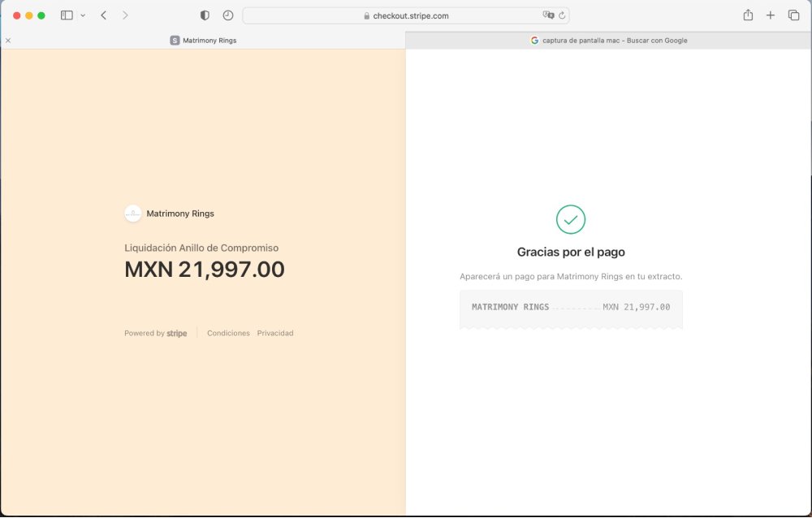The image size is (812, 518).
Task: Click the Aparecerá un pago statement text
Action: [571, 277]
